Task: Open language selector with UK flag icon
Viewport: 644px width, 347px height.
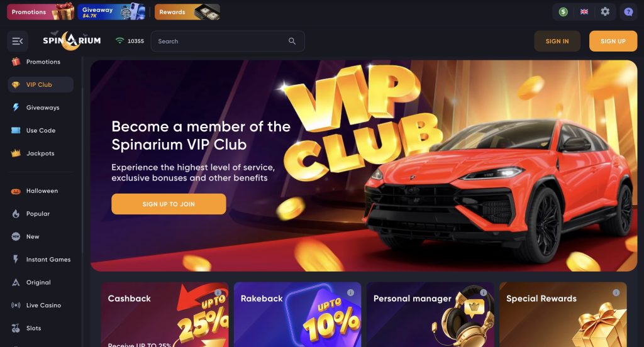Action: 584,12
